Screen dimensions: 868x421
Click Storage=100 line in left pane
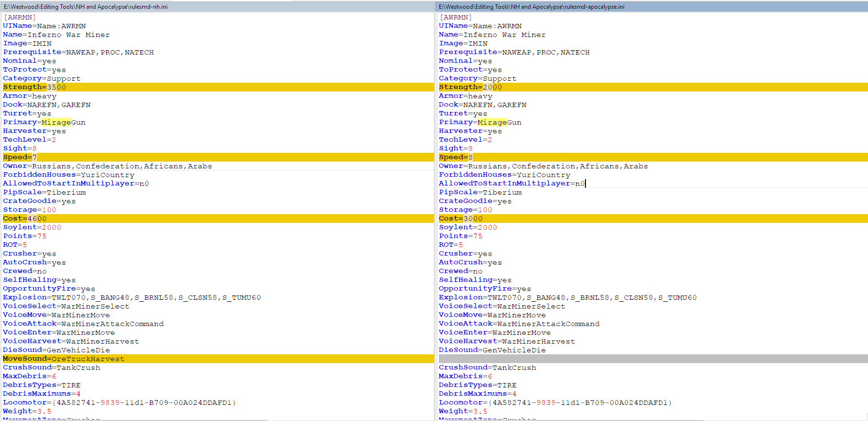pos(30,210)
